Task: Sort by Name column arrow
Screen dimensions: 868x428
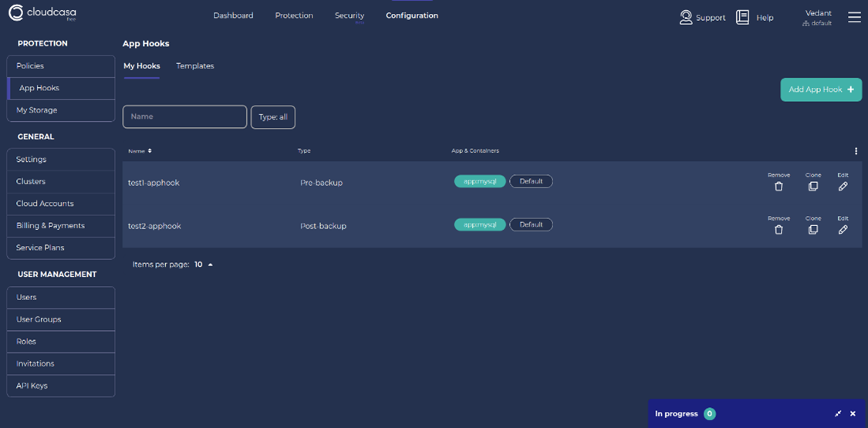Action: (x=150, y=150)
